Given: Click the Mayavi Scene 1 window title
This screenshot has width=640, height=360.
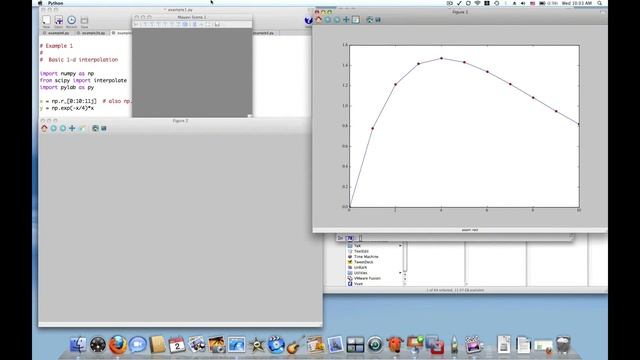Looking at the screenshot, I should (x=192, y=17).
